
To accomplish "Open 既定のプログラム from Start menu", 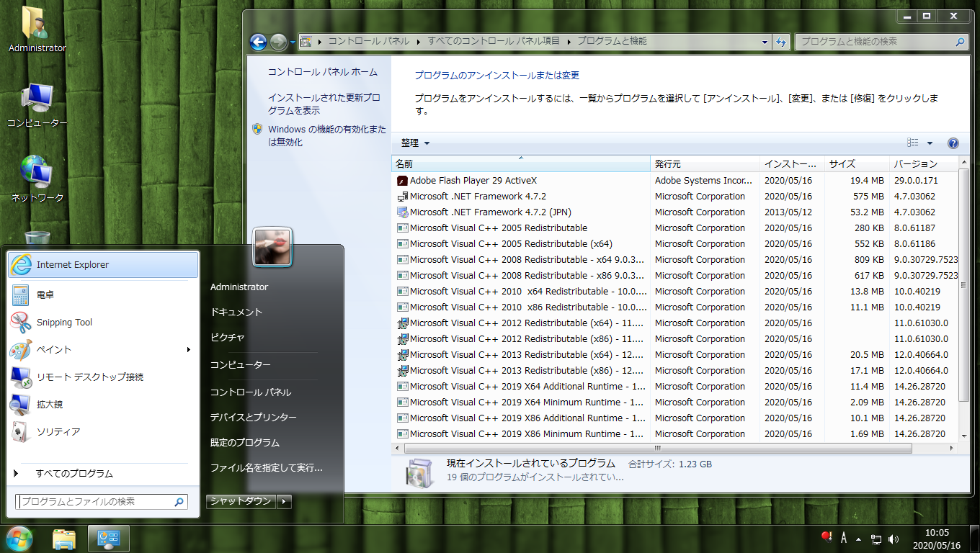I will 245,443.
